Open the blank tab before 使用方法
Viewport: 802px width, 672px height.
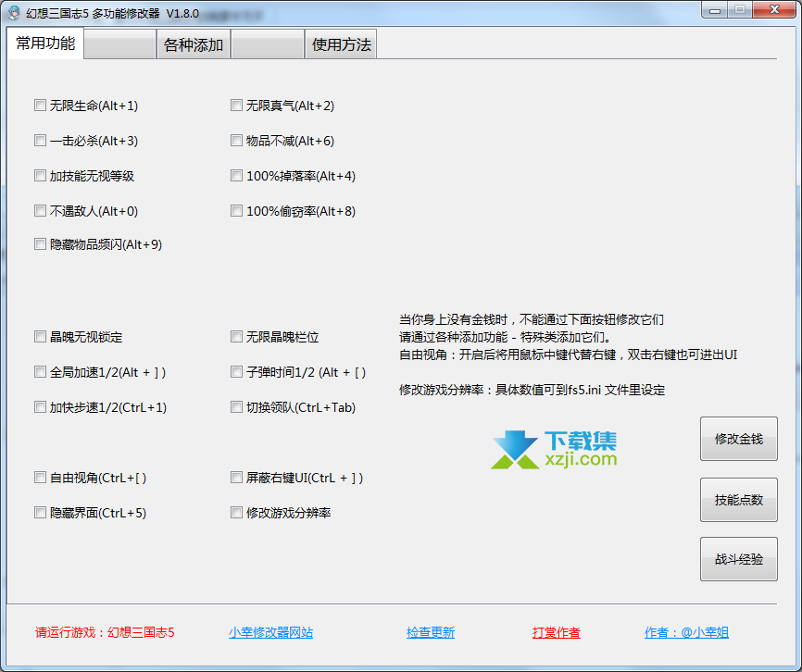[268, 44]
